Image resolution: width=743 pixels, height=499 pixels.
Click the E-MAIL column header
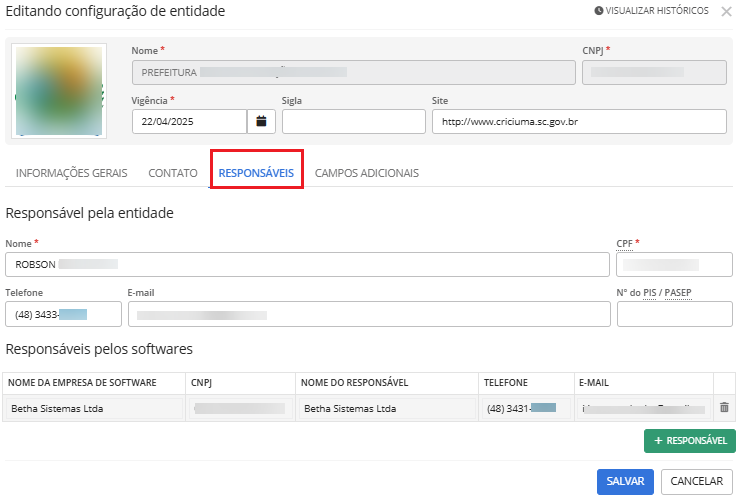[x=594, y=382]
